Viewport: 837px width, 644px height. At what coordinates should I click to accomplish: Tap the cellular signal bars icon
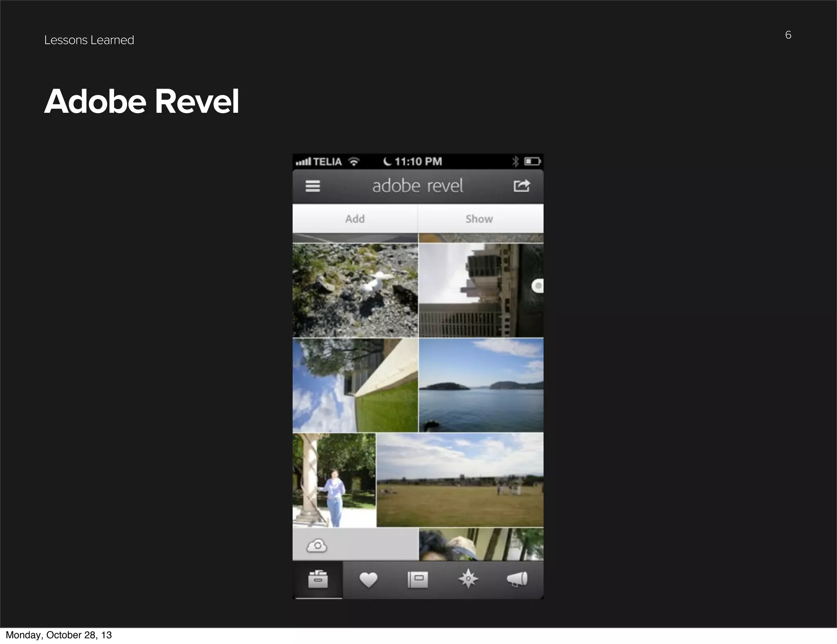303,162
